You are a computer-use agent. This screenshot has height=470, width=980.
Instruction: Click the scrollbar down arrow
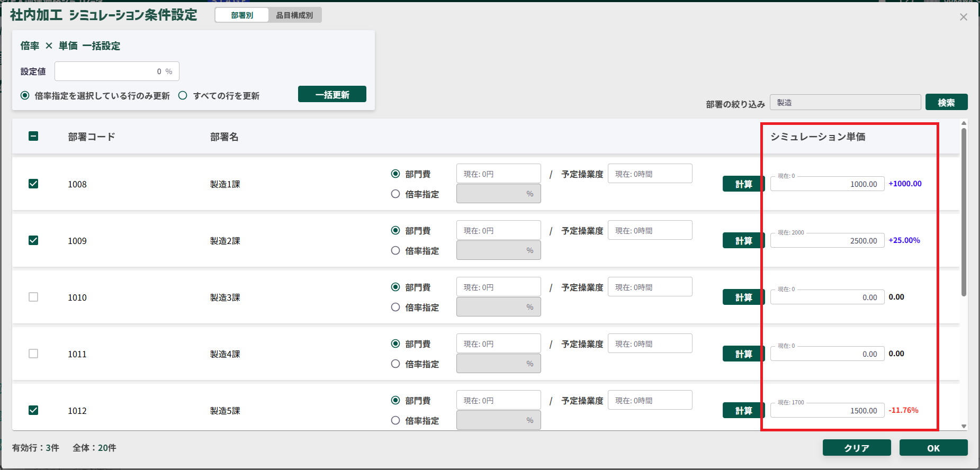964,426
